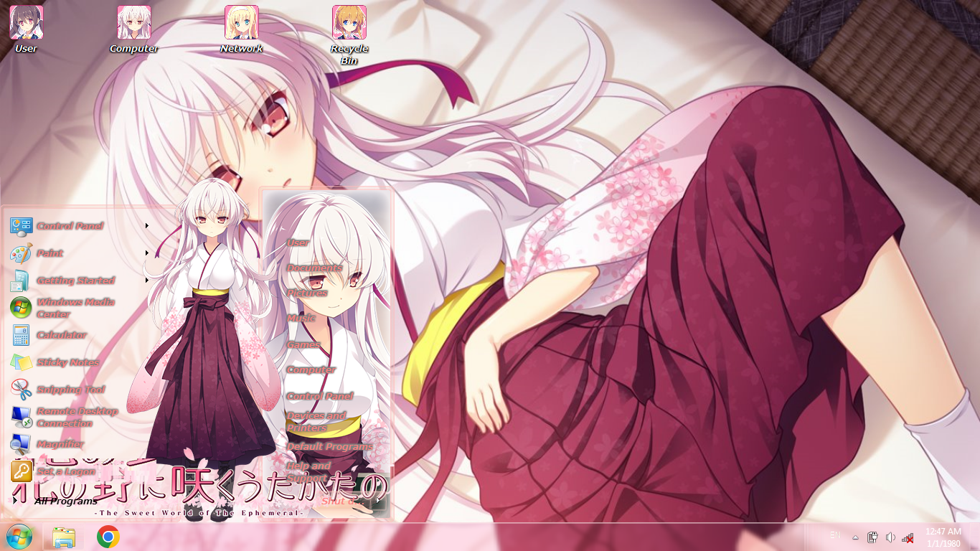
Task: Click the "Network" label under the desktop icon
Action: click(x=242, y=49)
